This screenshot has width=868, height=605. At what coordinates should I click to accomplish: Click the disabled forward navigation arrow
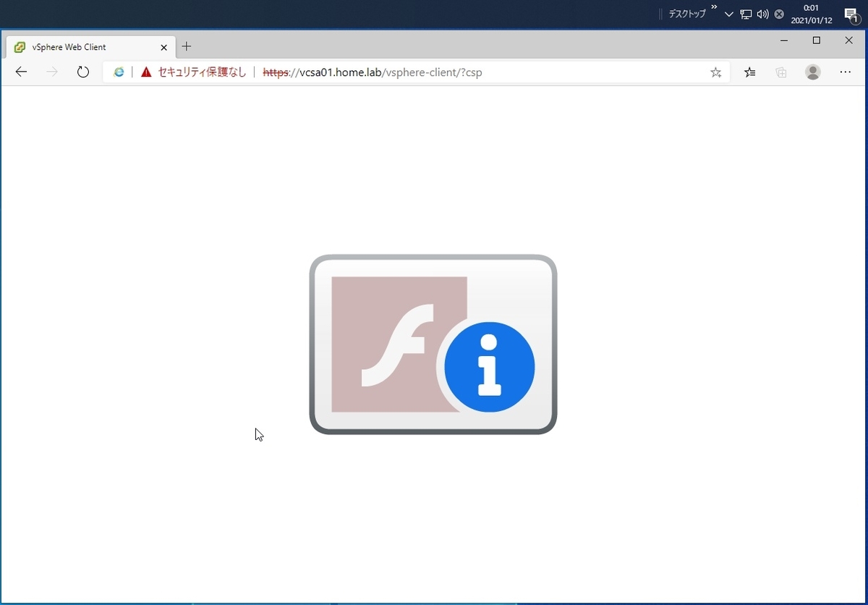tap(51, 72)
